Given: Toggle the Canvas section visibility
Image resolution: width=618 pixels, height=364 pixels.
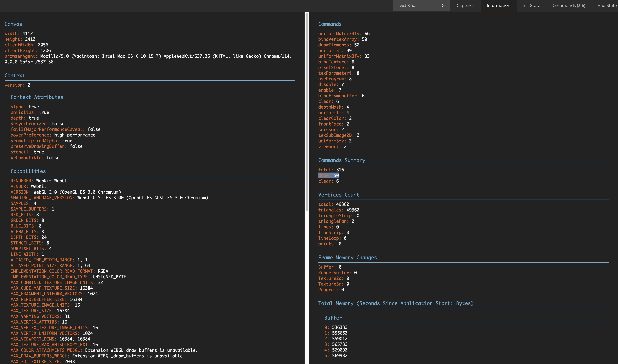Looking at the screenshot, I should pos(13,23).
